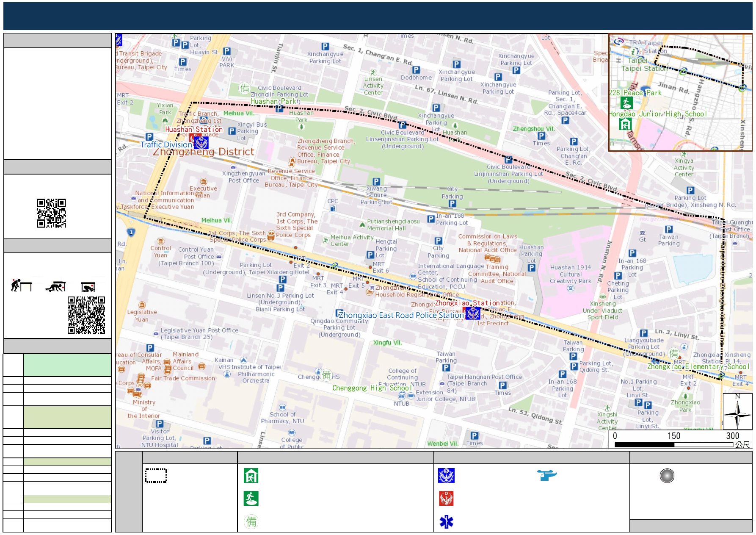Click the blue police emblem legend icon
Viewport: 756px width, 535px height.
tap(446, 476)
